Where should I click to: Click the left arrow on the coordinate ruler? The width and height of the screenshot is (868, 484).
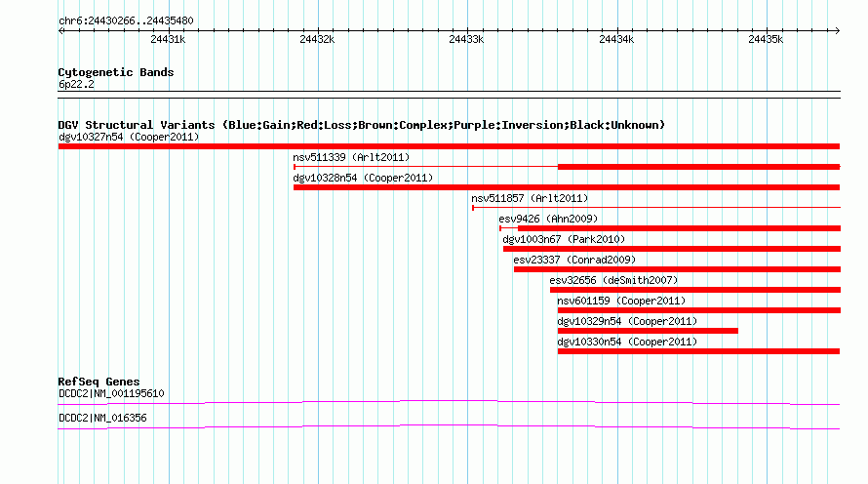tap(60, 31)
